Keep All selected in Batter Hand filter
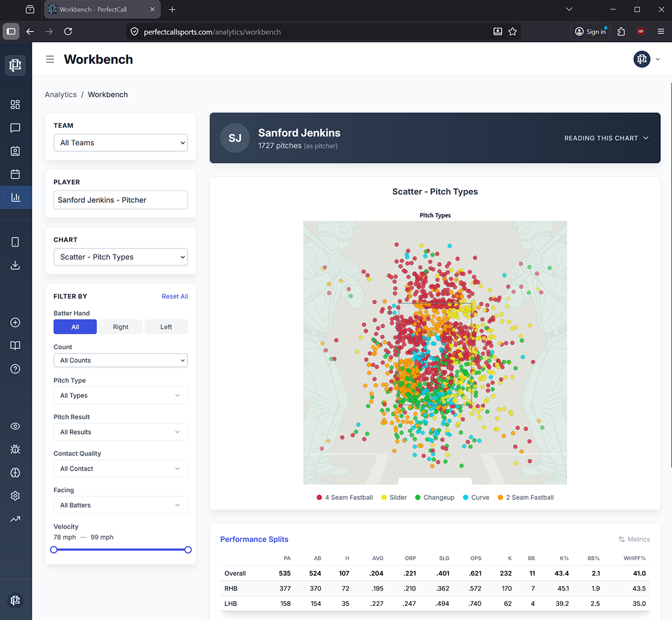 point(75,326)
